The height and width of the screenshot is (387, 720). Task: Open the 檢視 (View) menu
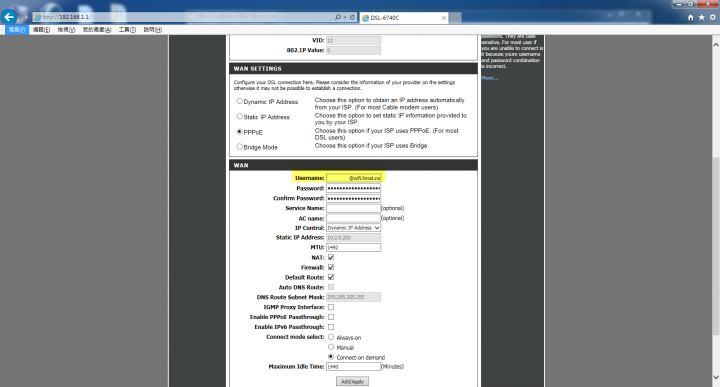[66, 29]
